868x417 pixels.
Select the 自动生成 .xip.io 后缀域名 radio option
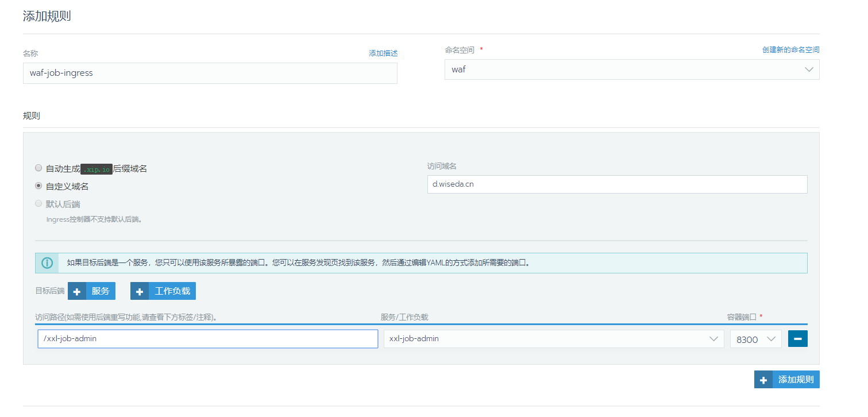coord(38,168)
